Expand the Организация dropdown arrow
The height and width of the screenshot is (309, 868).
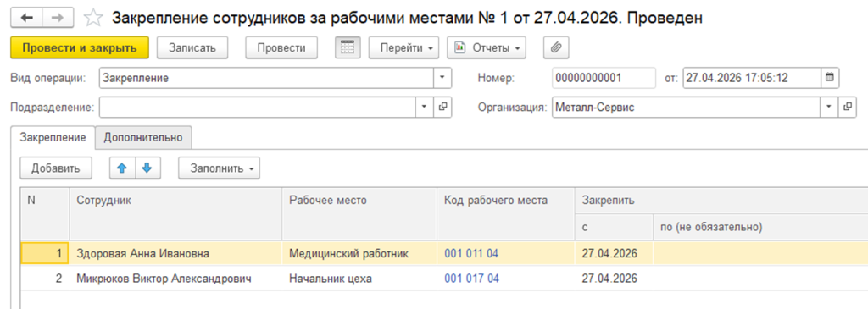[x=829, y=108]
